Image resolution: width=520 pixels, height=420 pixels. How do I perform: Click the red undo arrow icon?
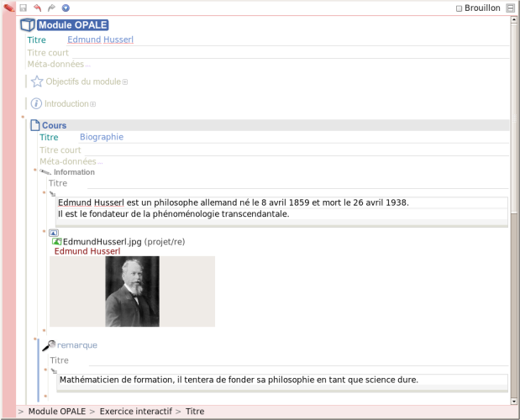(37, 8)
